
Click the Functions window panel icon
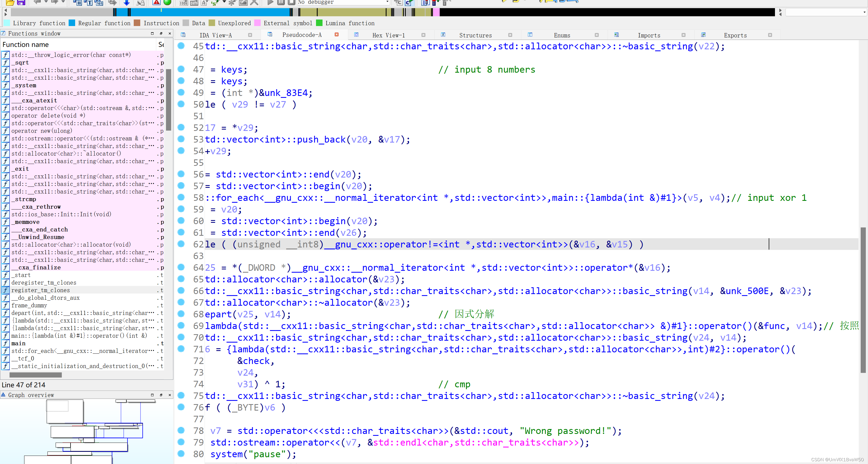[x=3, y=33]
